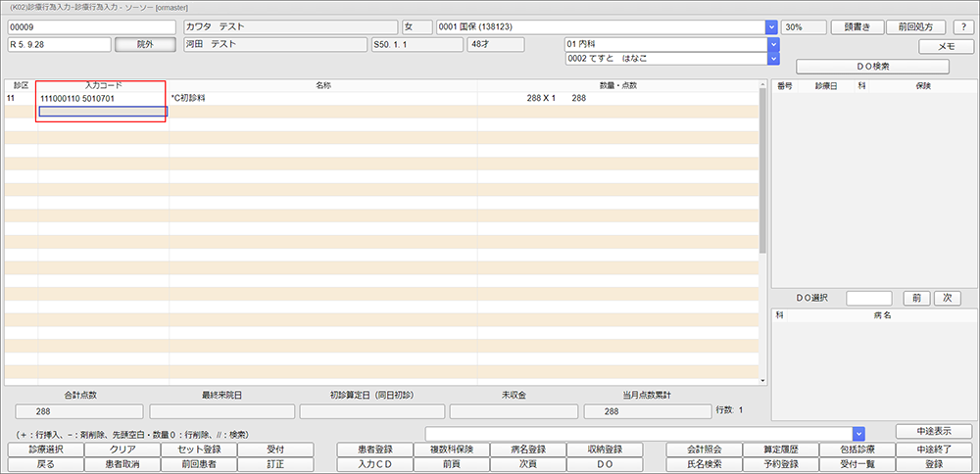
Task: Open 前回処方 previous prescription
Action: pyautogui.click(x=914, y=27)
